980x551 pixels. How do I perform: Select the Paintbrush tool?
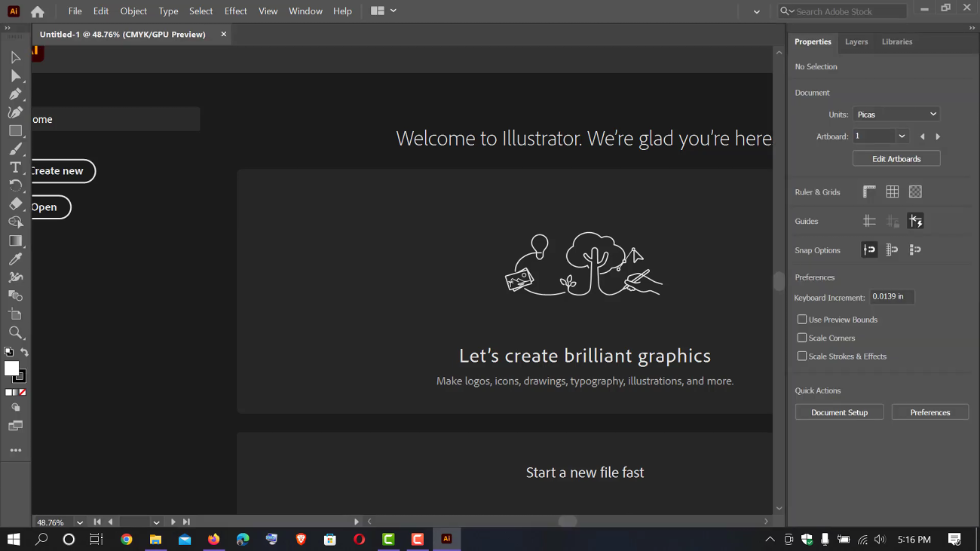click(15, 149)
